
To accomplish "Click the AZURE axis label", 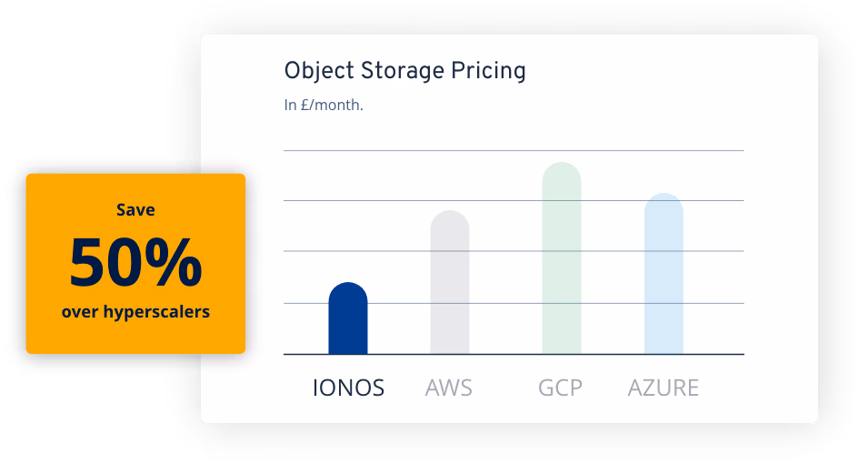I will pyautogui.click(x=663, y=388).
